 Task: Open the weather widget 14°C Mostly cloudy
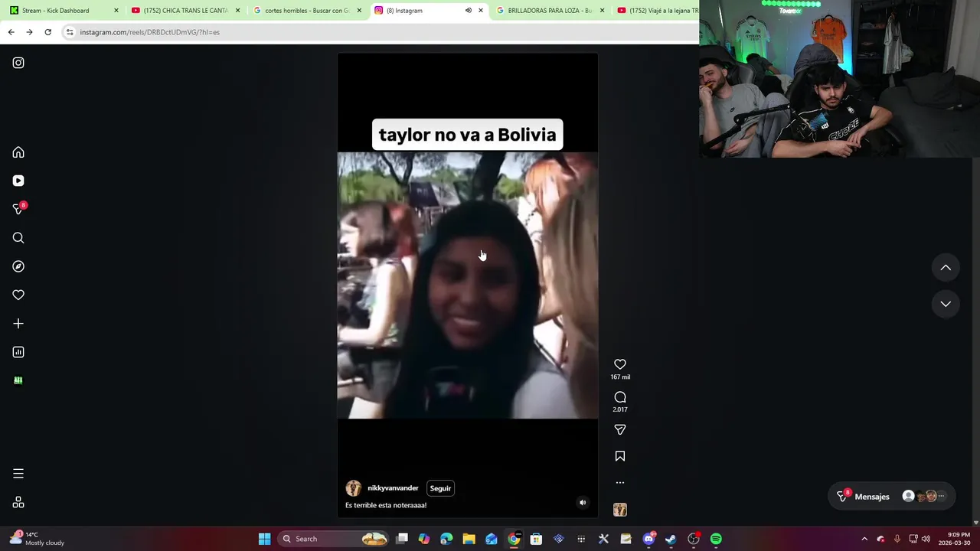(38, 539)
